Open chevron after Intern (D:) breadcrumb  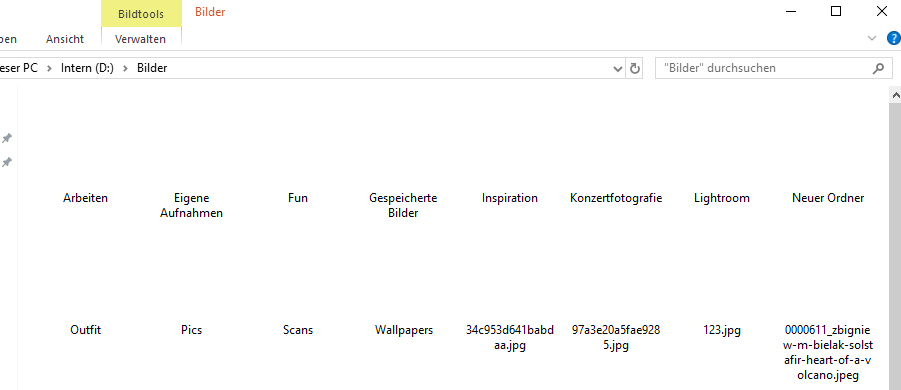tap(125, 68)
